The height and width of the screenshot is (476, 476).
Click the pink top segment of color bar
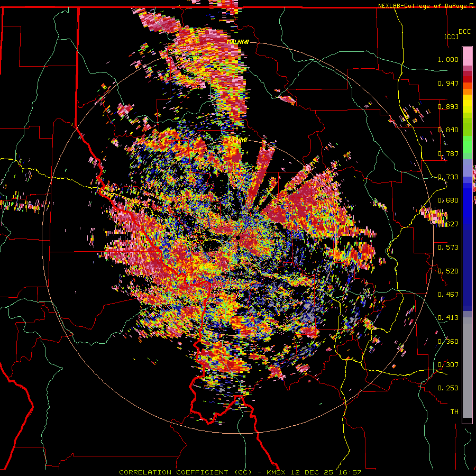pyautogui.click(x=467, y=56)
